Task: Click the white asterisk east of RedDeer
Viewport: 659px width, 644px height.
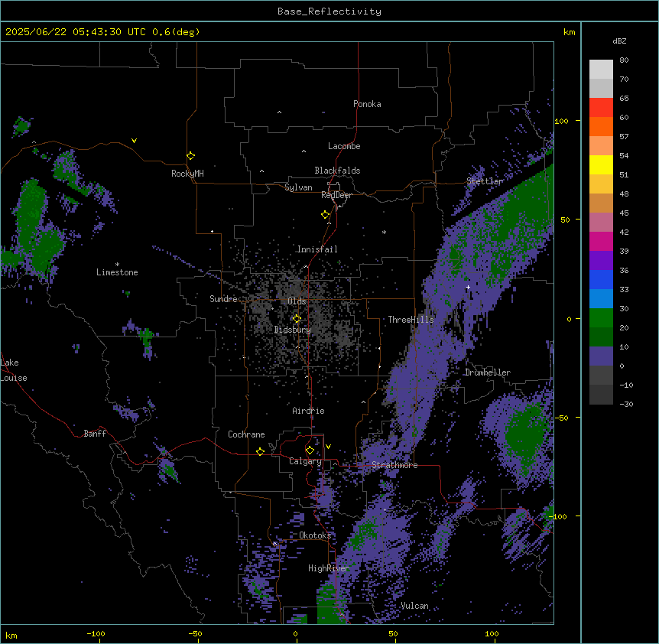Action: point(384,232)
